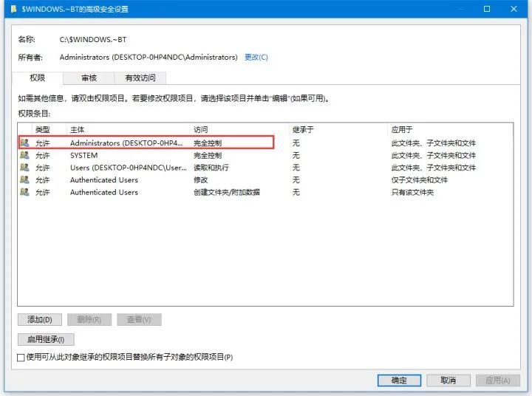Close the advanced security settings window

(514, 9)
